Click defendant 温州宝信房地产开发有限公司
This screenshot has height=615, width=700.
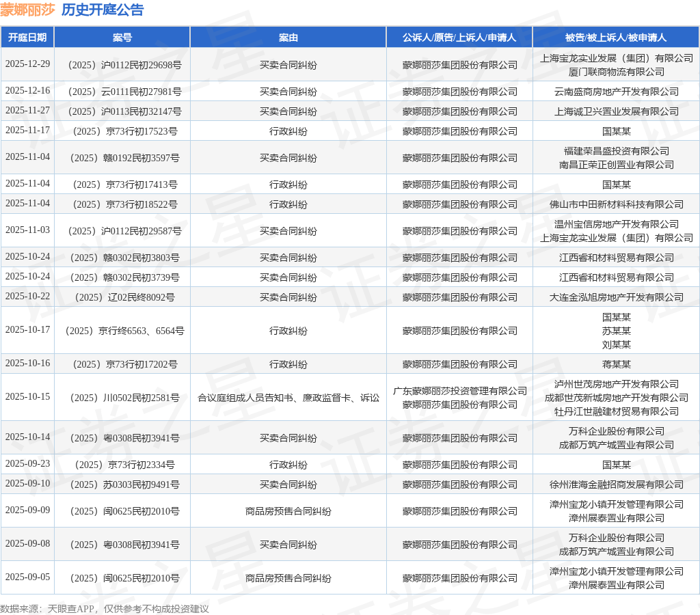(616, 224)
